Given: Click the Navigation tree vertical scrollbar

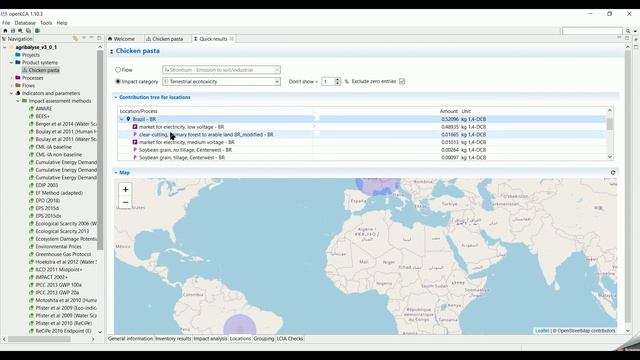Looking at the screenshot, I should tap(100, 150).
